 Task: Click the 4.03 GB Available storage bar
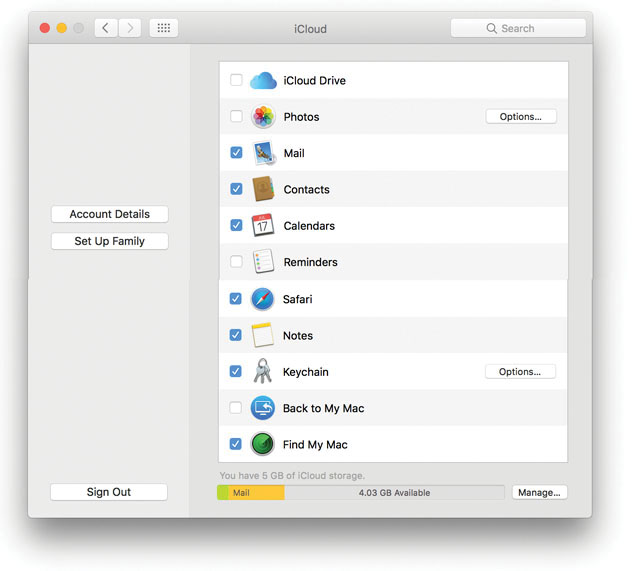click(x=394, y=493)
